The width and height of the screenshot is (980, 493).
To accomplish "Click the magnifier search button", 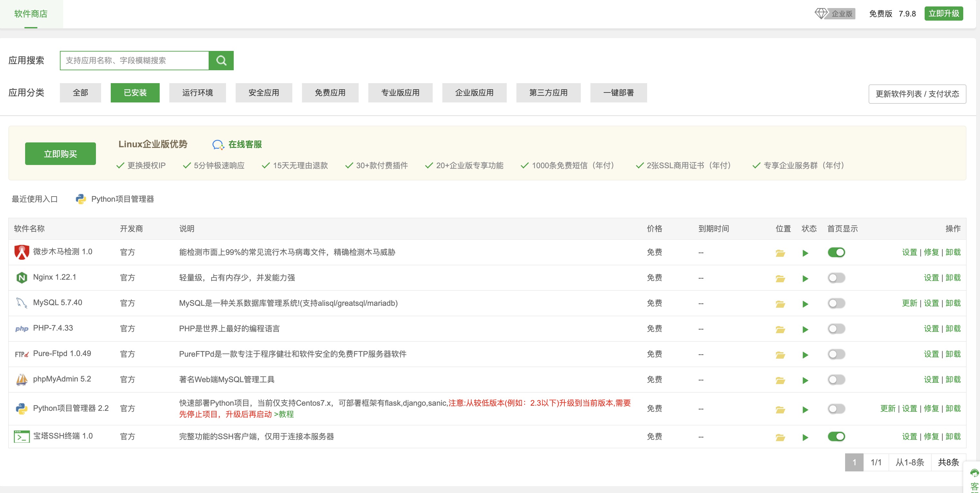I will (x=221, y=61).
